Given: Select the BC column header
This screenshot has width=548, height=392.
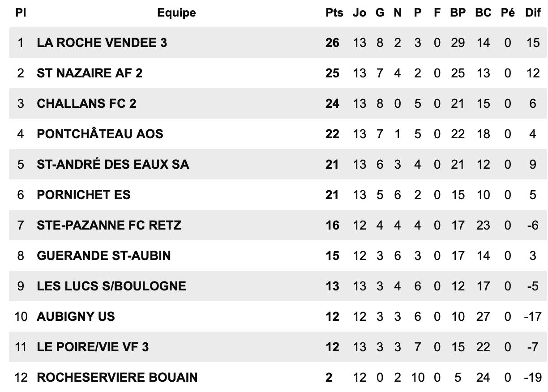Looking at the screenshot, I should [x=483, y=13].
